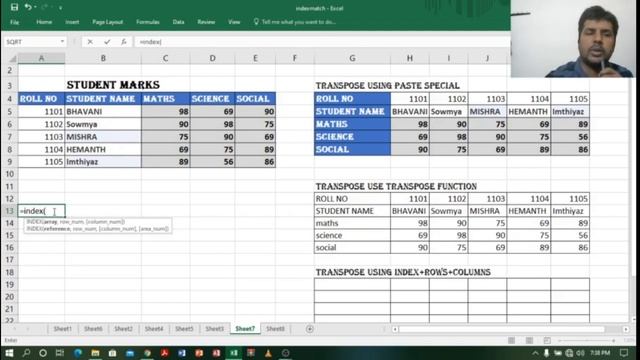Image resolution: width=640 pixels, height=360 pixels.
Task: Select column G header
Action: (x=352, y=58)
